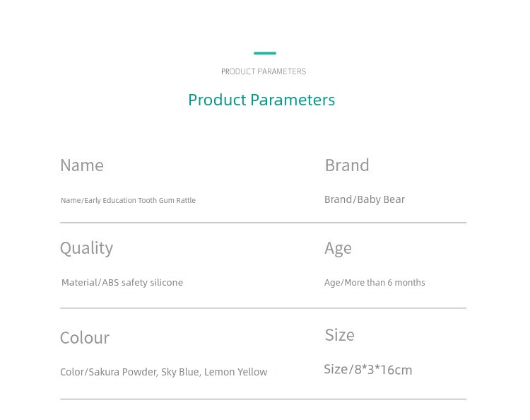Click the Size section heading

point(339,335)
